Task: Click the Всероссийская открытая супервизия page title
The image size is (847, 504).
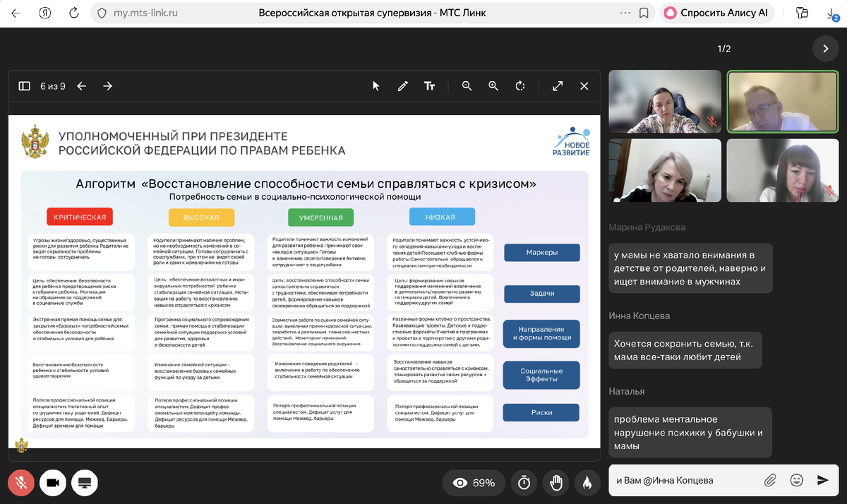Action: [372, 13]
